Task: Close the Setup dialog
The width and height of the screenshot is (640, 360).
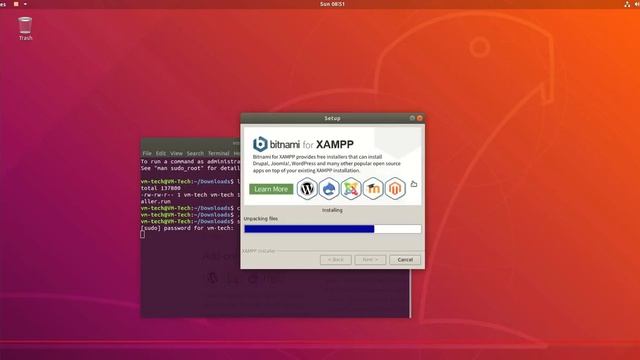Action: coord(420,118)
